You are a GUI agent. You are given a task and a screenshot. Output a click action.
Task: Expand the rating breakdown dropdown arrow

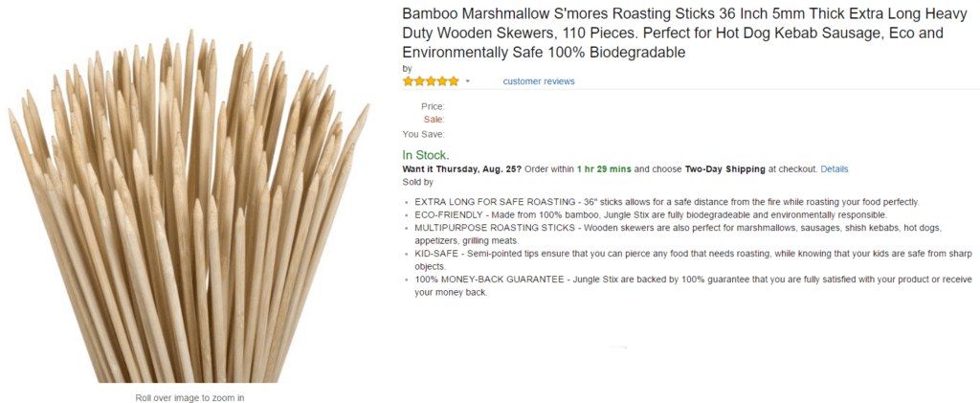468,81
